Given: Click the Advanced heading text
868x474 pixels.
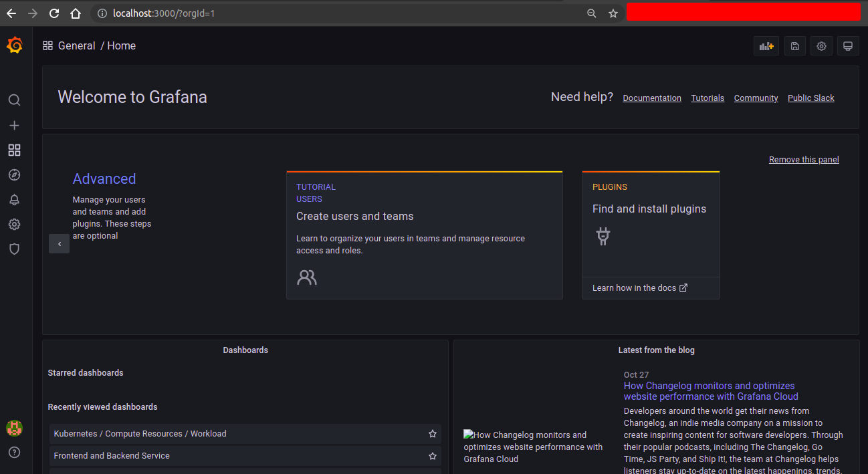Looking at the screenshot, I should click(x=104, y=179).
